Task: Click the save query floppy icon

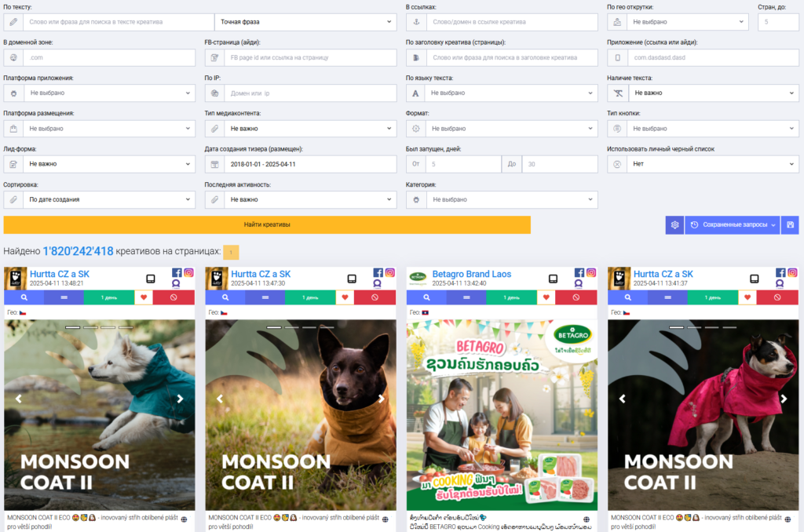Action: coord(790,224)
